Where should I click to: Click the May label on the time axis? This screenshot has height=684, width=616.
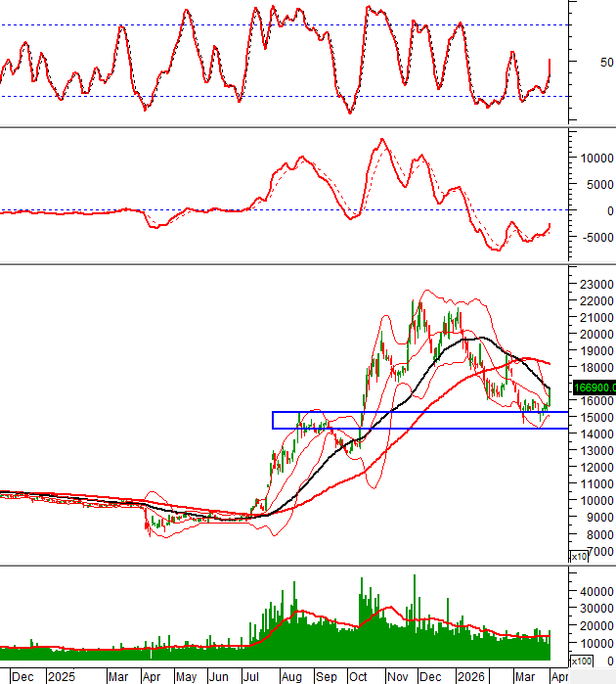click(x=185, y=676)
